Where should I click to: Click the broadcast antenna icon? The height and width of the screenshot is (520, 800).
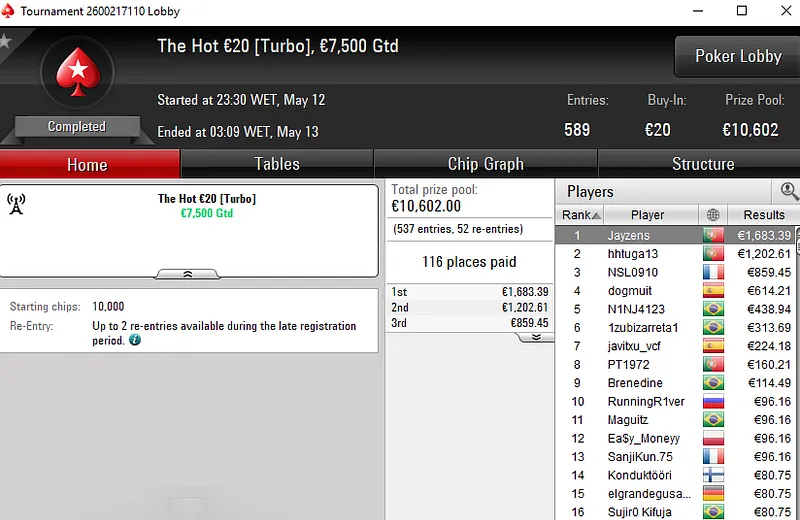coord(16,203)
